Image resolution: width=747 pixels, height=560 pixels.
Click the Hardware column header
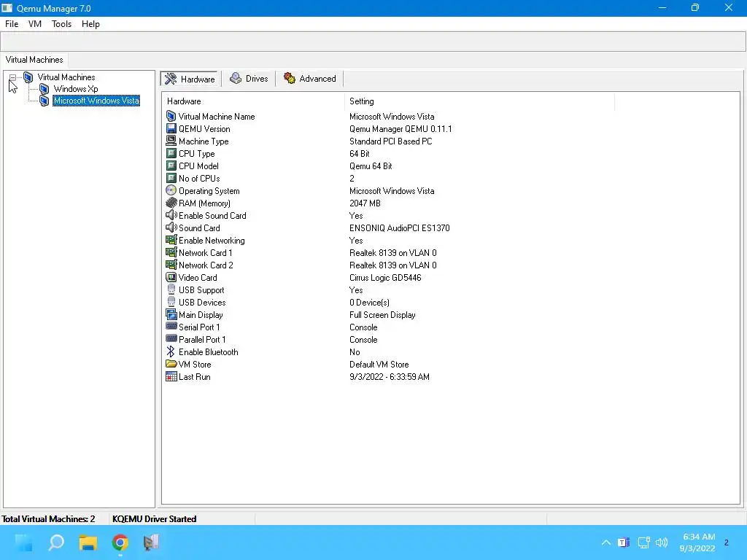point(253,101)
